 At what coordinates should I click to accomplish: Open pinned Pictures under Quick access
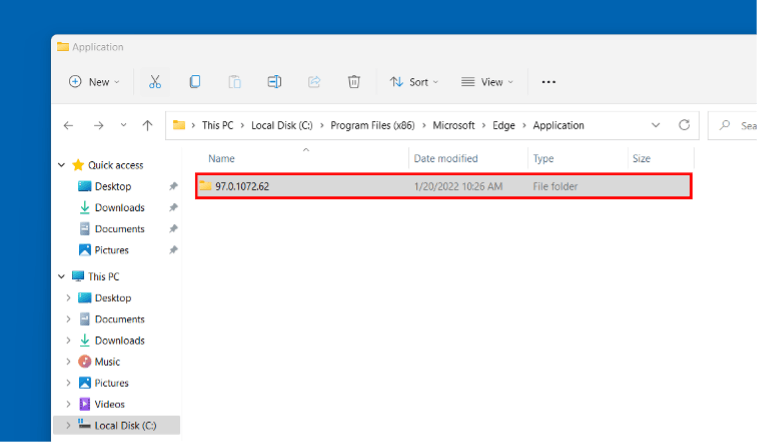111,250
